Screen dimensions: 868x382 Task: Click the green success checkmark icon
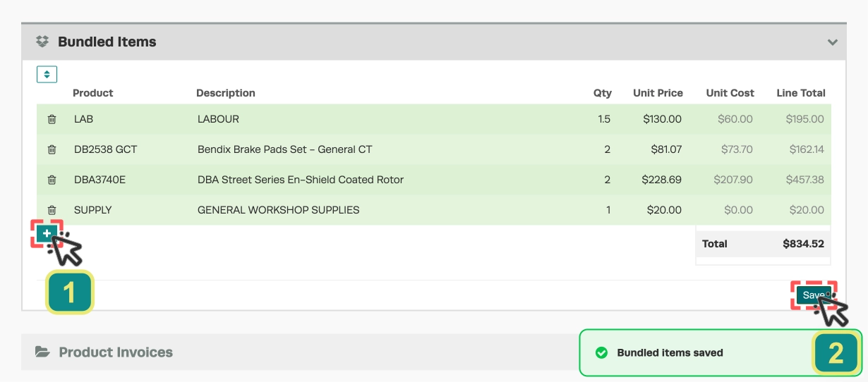pos(601,352)
